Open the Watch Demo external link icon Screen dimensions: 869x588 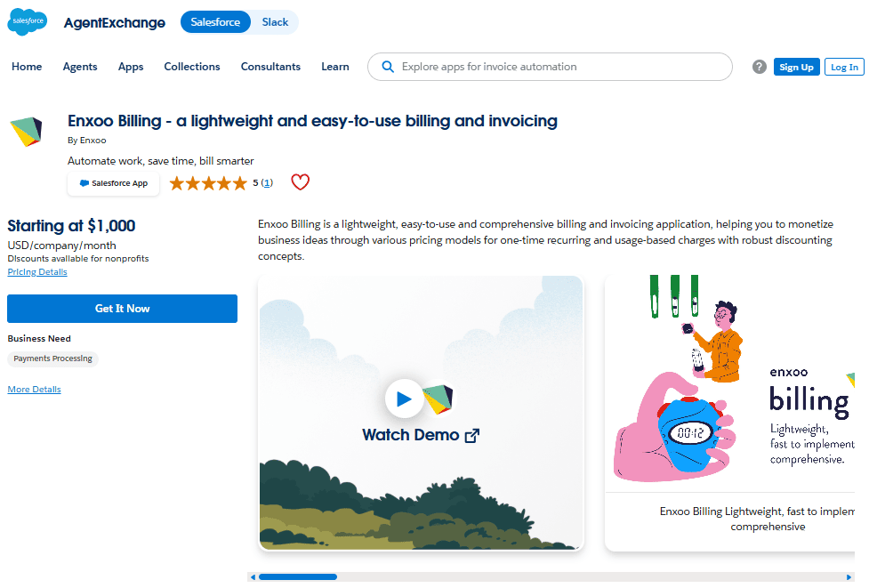pos(471,436)
